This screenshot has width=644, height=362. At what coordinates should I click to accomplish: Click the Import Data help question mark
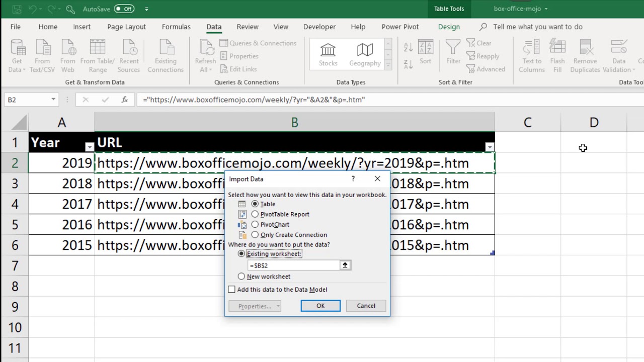(x=353, y=178)
